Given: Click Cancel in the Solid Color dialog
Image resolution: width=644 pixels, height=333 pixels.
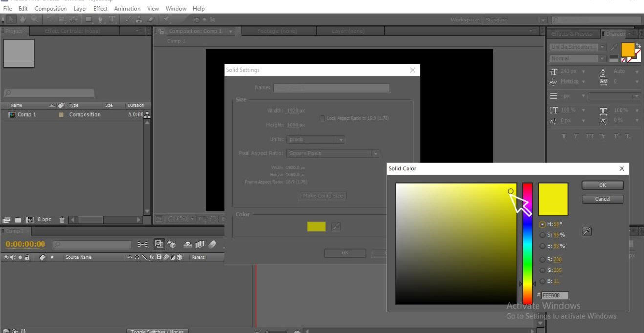Looking at the screenshot, I should pyautogui.click(x=602, y=199).
